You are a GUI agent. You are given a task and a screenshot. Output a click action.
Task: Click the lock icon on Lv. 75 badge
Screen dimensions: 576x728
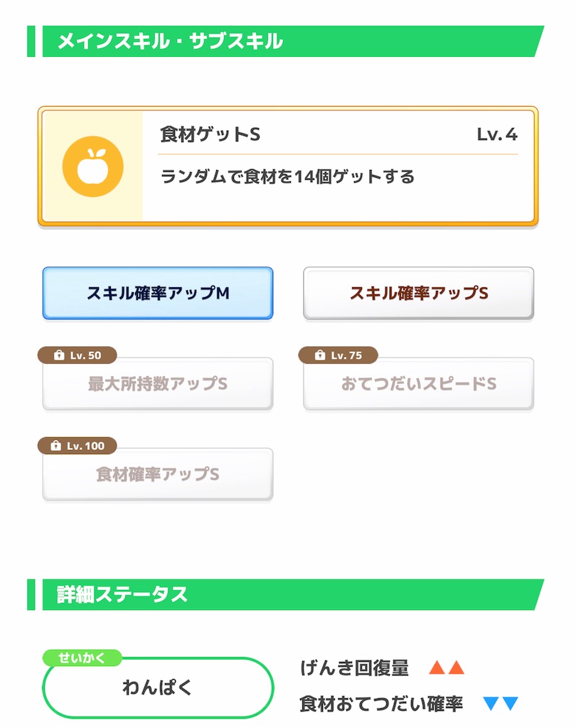pyautogui.click(x=318, y=355)
